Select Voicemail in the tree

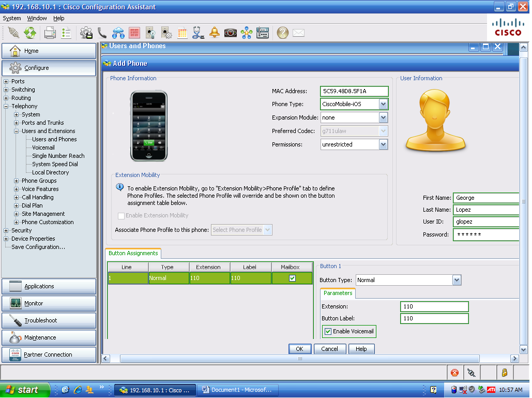(43, 148)
